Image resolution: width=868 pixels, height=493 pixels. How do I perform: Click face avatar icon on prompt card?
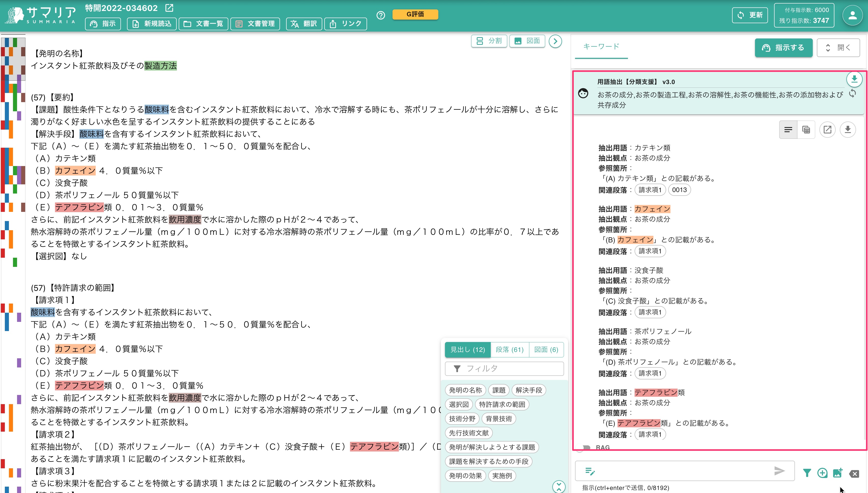583,93
